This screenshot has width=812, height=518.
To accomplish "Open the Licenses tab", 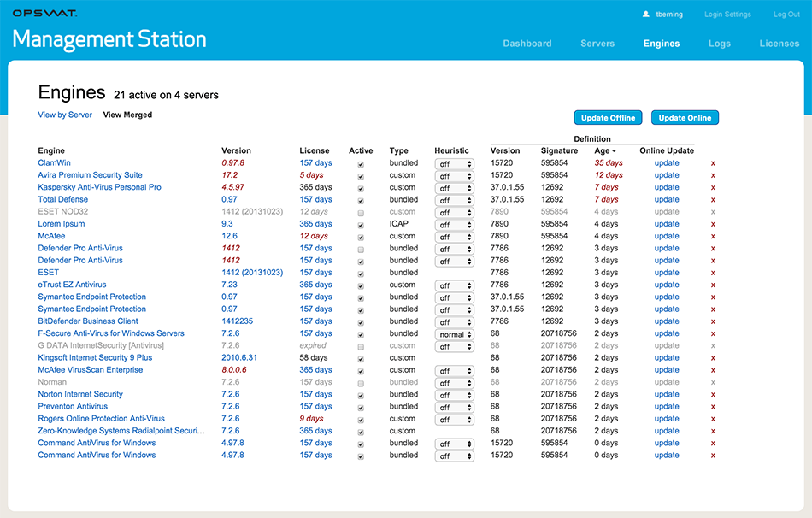I will (780, 44).
